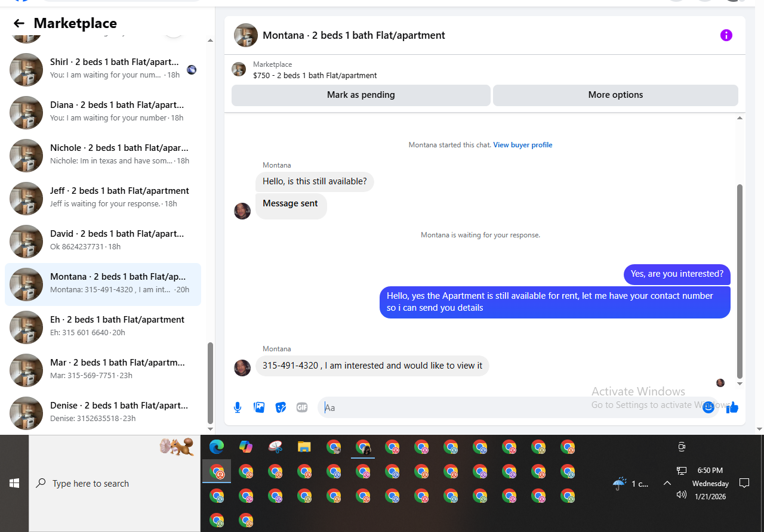Click Mark as pending button
The image size is (764, 532).
(361, 95)
